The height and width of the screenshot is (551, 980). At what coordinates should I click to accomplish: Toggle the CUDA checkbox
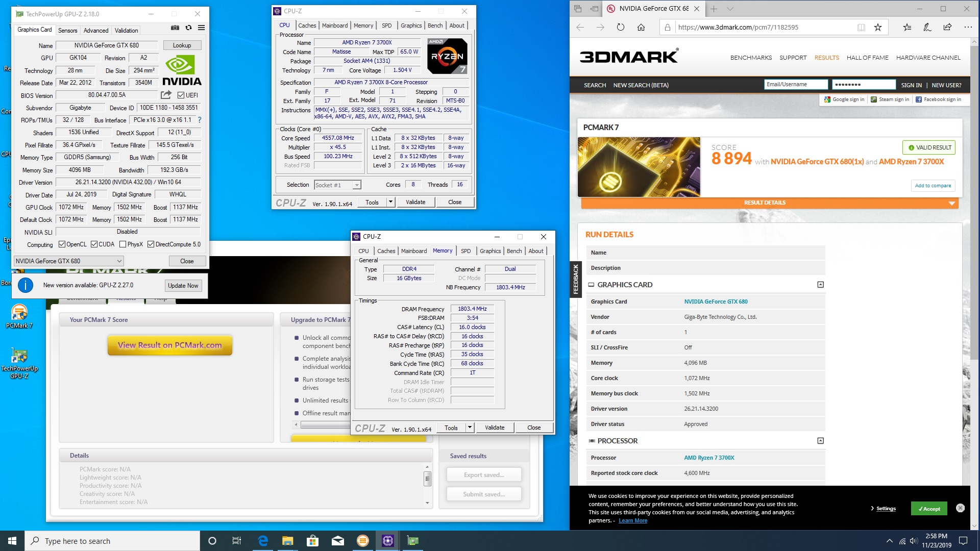pyautogui.click(x=94, y=244)
